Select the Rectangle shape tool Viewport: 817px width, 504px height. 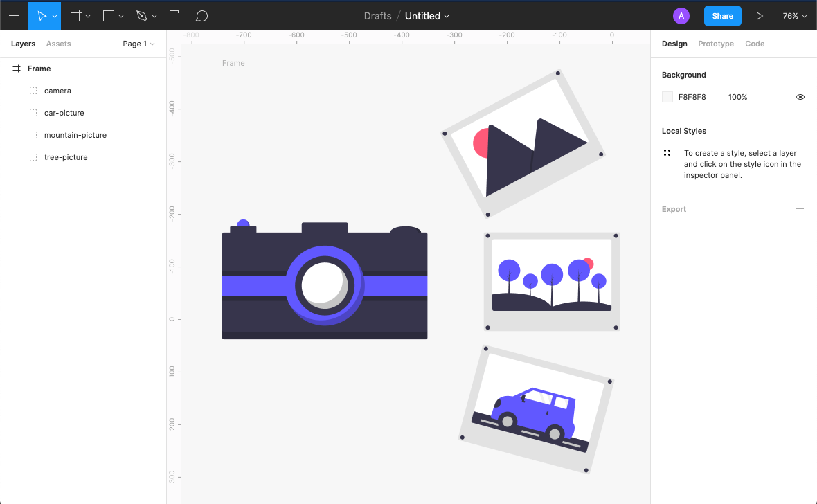(x=109, y=15)
